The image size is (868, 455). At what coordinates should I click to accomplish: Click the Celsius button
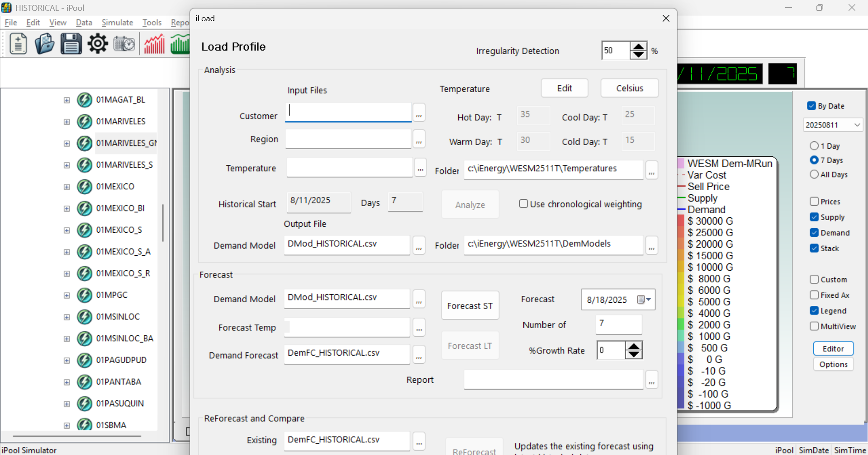tap(629, 88)
